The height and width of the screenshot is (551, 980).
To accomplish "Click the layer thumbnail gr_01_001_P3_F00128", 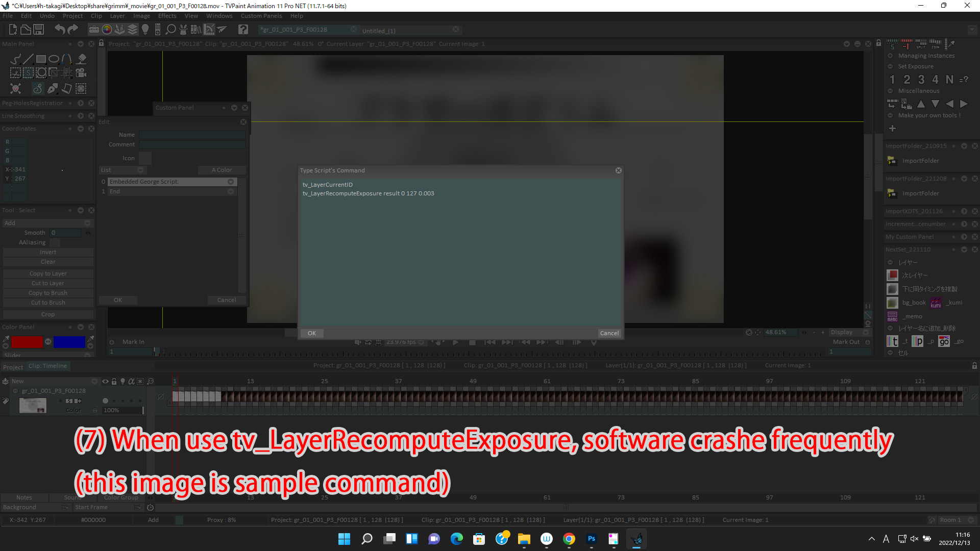I will click(33, 406).
